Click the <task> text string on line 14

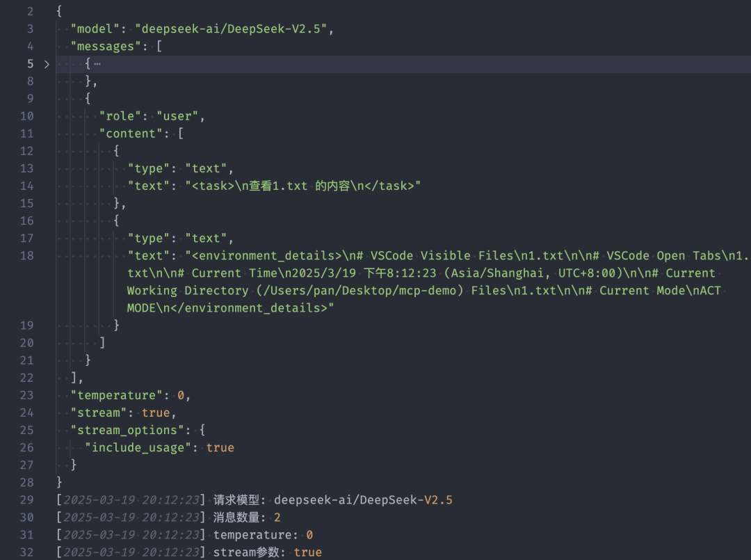(303, 186)
